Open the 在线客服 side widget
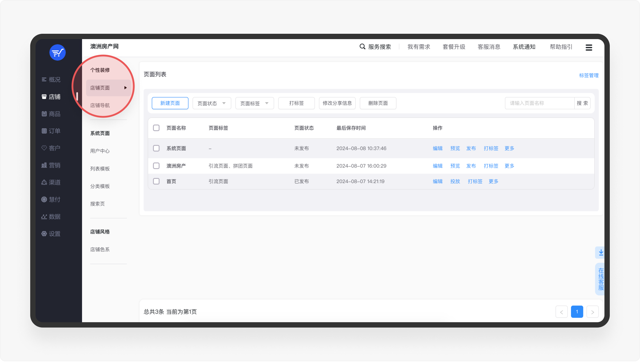640x364 pixels. (601, 279)
